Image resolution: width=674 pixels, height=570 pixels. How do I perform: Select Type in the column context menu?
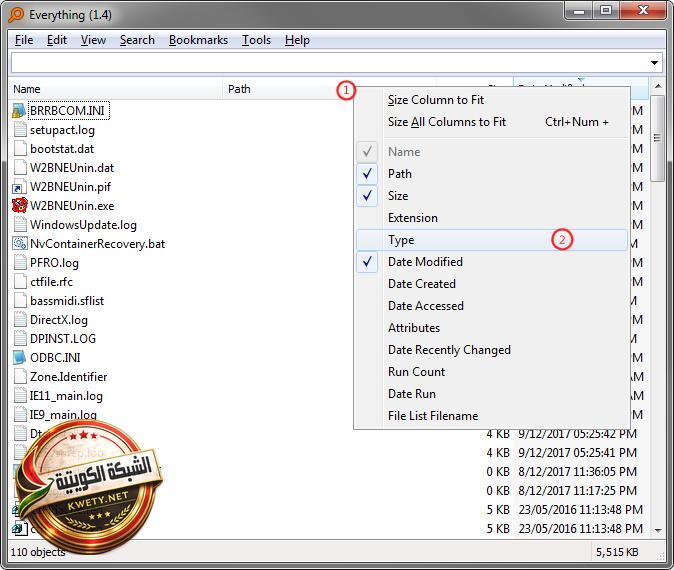(401, 240)
